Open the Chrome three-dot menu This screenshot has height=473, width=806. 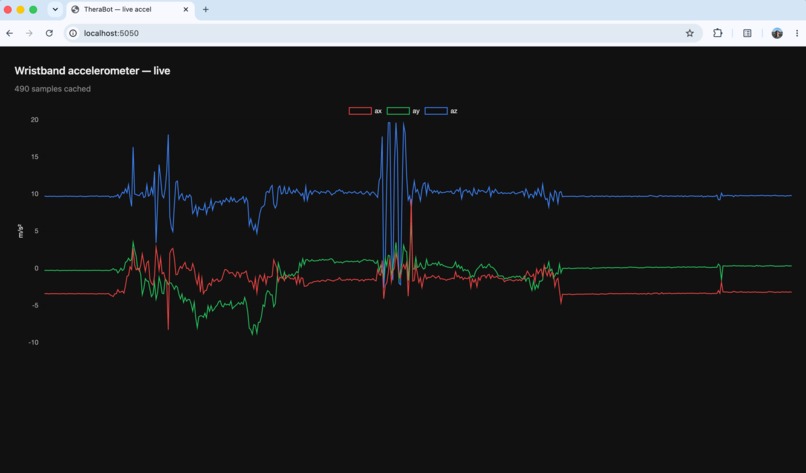797,33
